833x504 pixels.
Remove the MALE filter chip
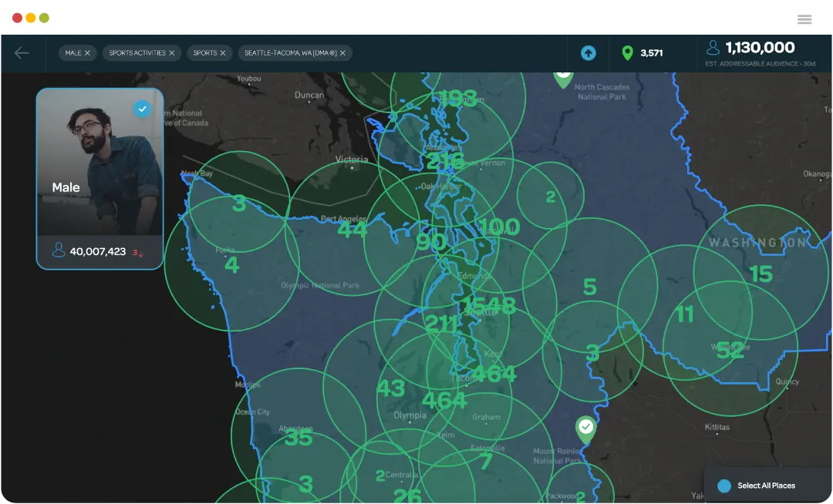pos(87,53)
